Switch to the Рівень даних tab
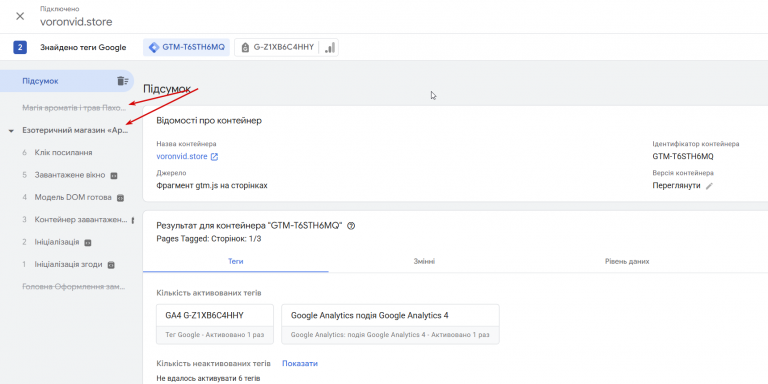 click(627, 262)
